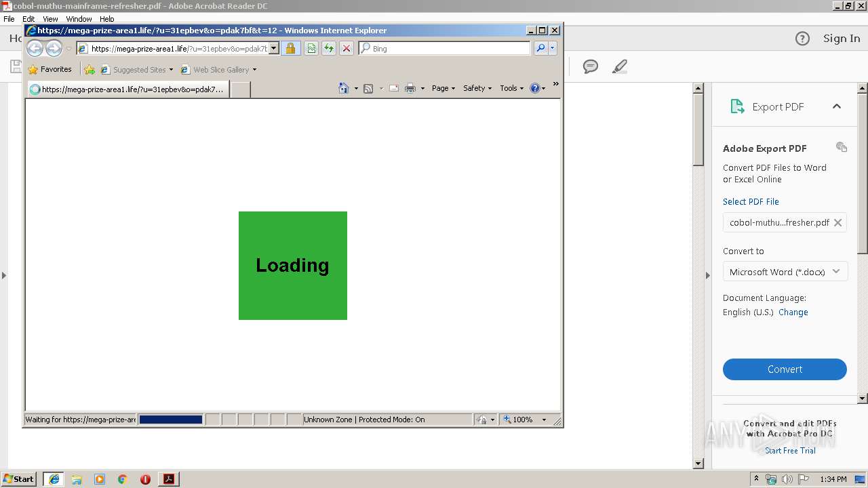Open Acrobat View menu
The width and height of the screenshot is (868, 488).
click(50, 19)
